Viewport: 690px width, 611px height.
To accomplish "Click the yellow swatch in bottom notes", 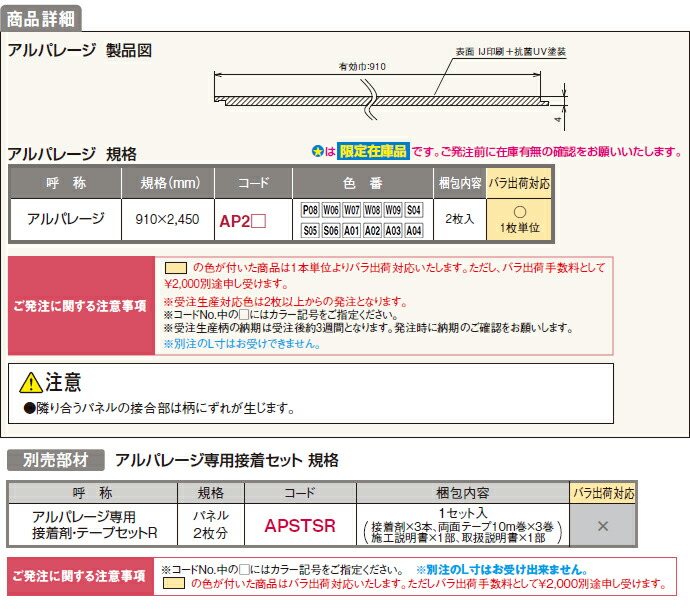I will point(176,582).
